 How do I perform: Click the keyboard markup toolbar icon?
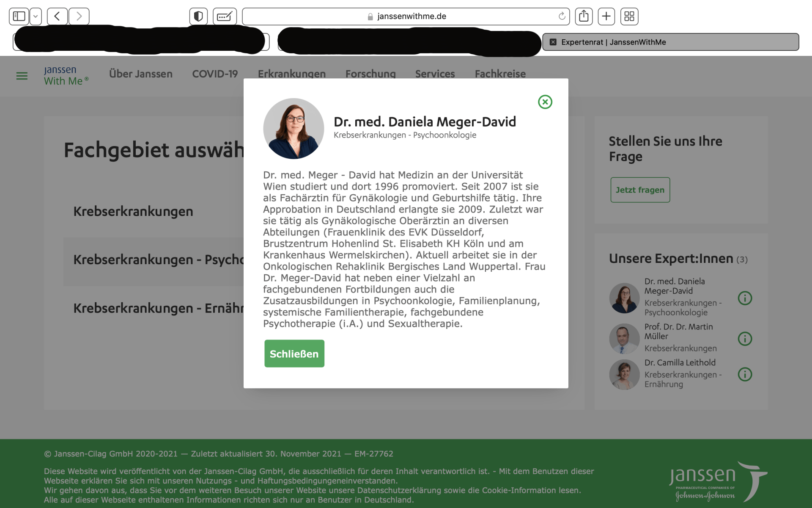coord(225,17)
